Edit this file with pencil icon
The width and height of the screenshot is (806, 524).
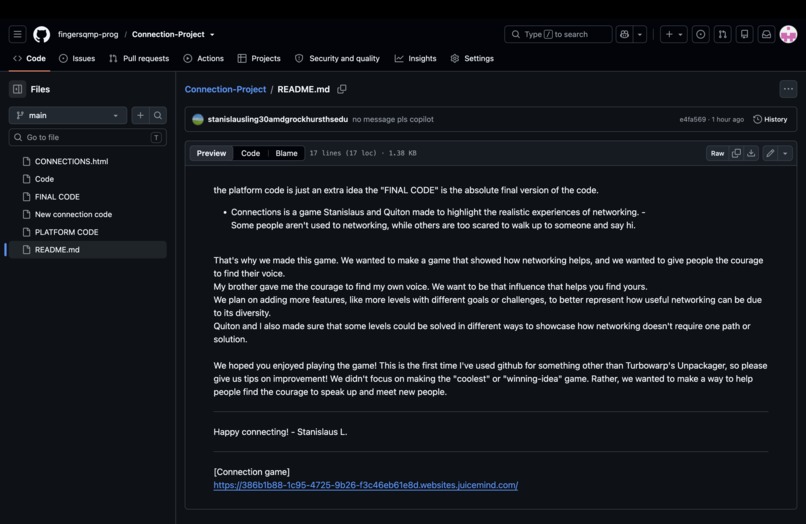[770, 153]
